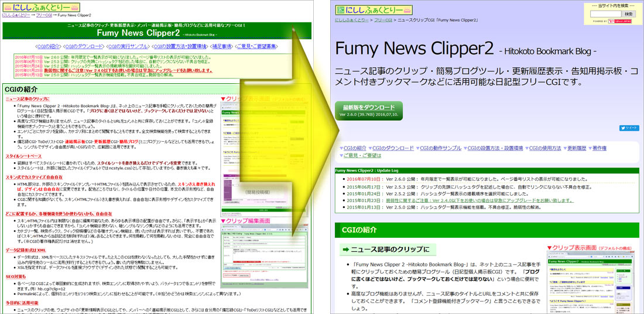Click the red ニュース記事のクリップに heading on the white page
644x314 pixels.
coord(27,99)
